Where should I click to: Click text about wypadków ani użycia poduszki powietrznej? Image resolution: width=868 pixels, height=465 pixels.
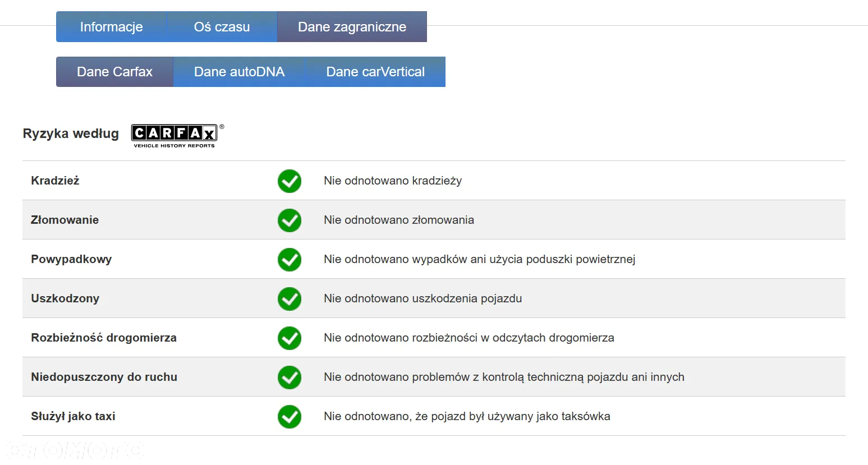coord(480,259)
